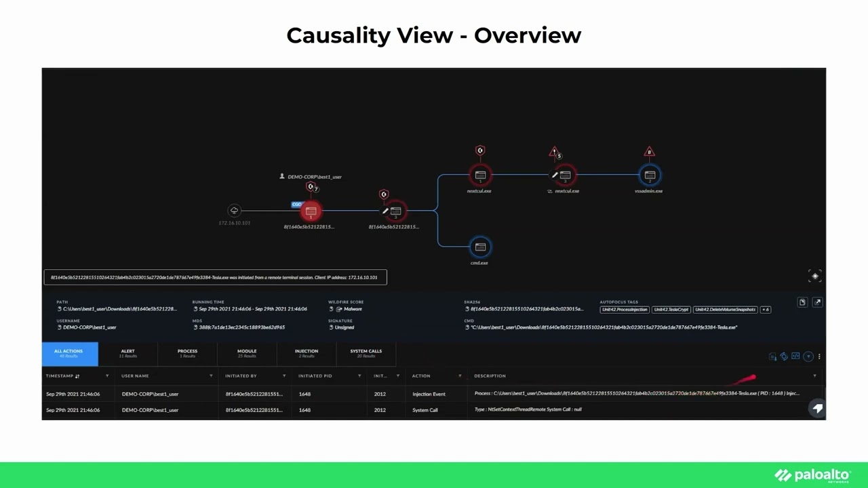This screenshot has width=868, height=488.
Task: Switch to the Alert tab
Action: (127, 353)
